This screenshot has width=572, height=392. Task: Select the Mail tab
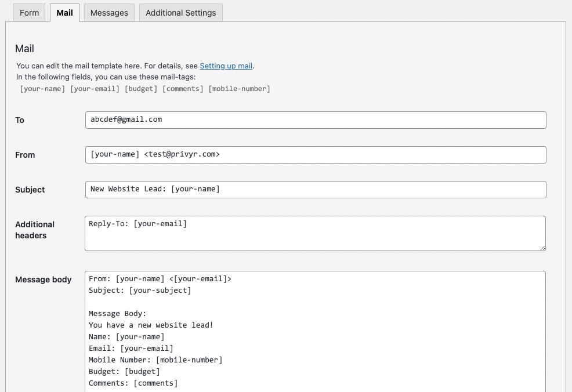click(64, 13)
